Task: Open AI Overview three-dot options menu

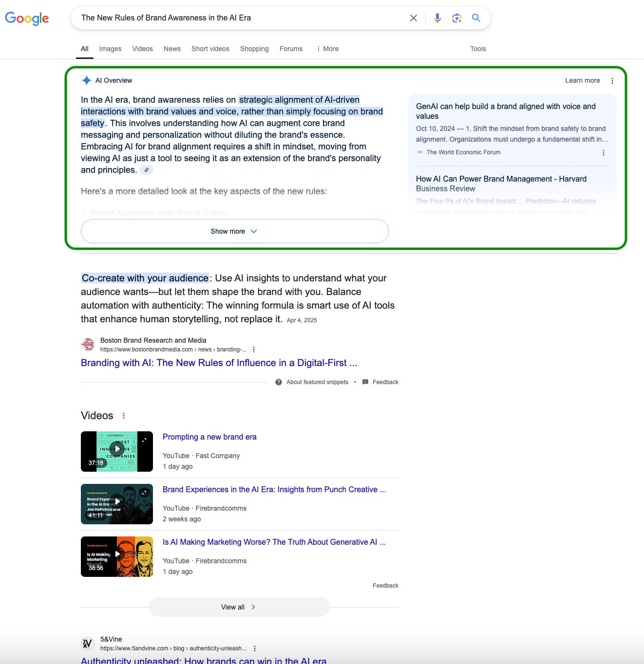Action: click(x=612, y=81)
